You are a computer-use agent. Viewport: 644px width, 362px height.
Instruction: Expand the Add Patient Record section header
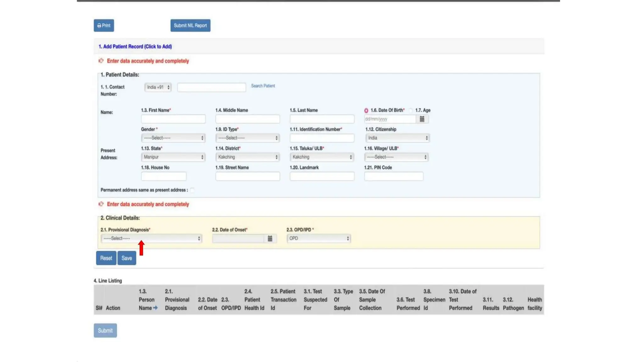tap(135, 47)
